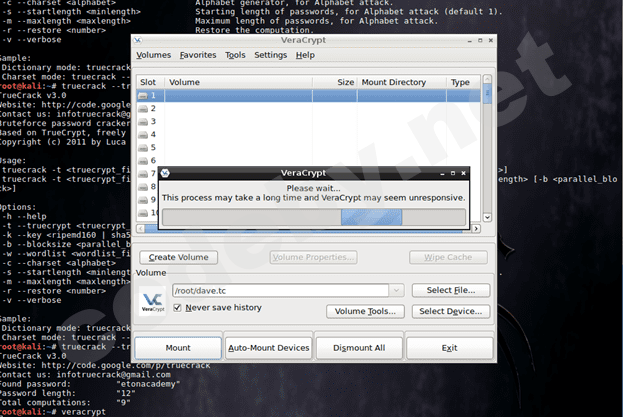Click Auto-Mount Devices
This screenshot has width=623, height=417.
pos(269,348)
